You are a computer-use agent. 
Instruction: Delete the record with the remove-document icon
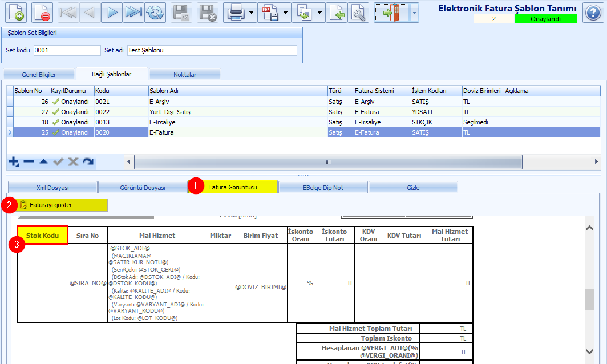coord(42,13)
